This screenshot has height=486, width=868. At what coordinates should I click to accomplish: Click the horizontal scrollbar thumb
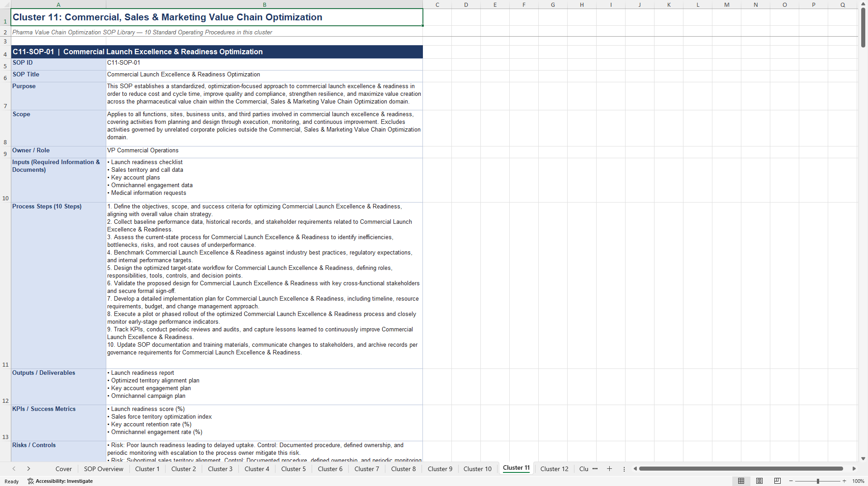tap(741, 469)
